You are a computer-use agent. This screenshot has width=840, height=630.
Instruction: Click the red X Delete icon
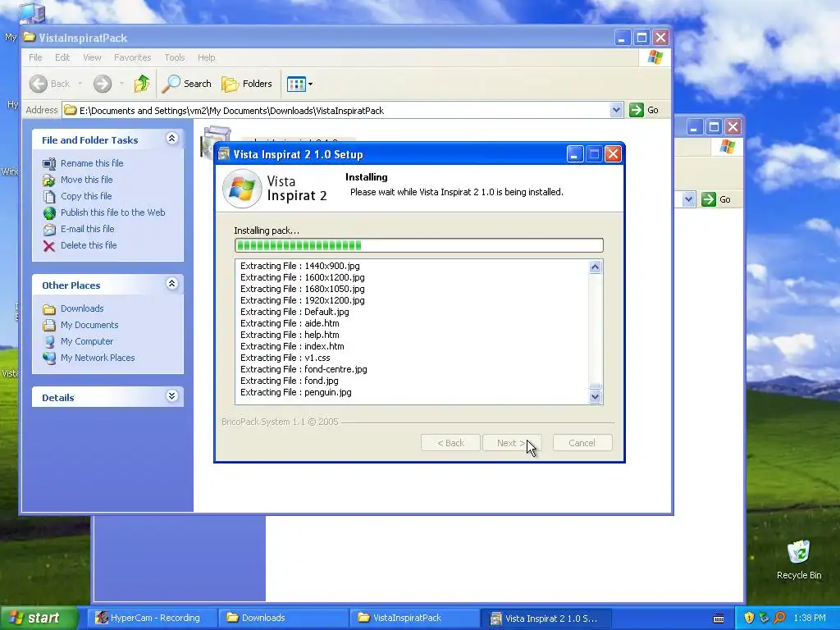click(49, 246)
